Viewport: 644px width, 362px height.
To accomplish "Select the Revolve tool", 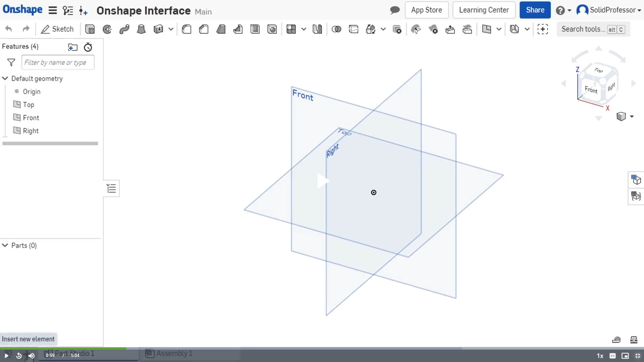I will 107,29.
